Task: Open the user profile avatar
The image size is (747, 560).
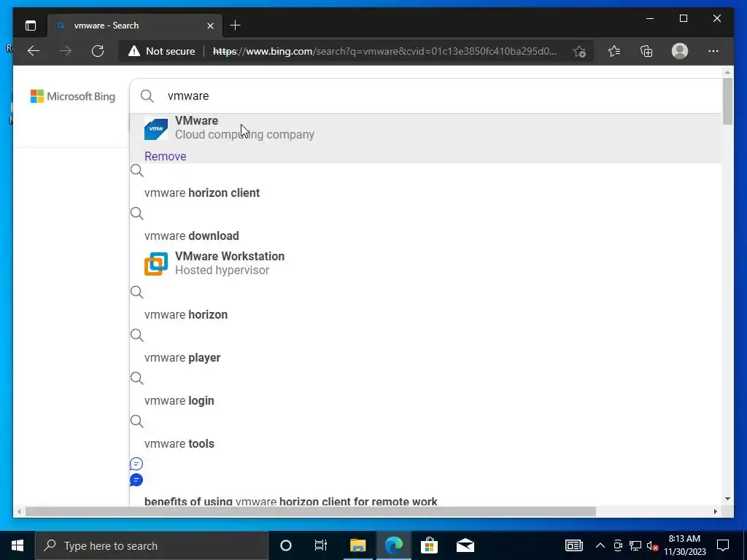Action: pos(680,51)
